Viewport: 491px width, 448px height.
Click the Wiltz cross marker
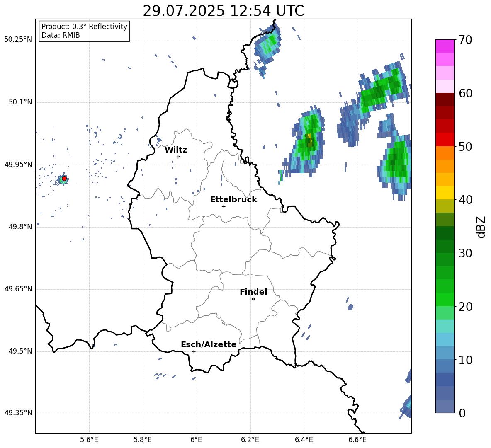[178, 157]
